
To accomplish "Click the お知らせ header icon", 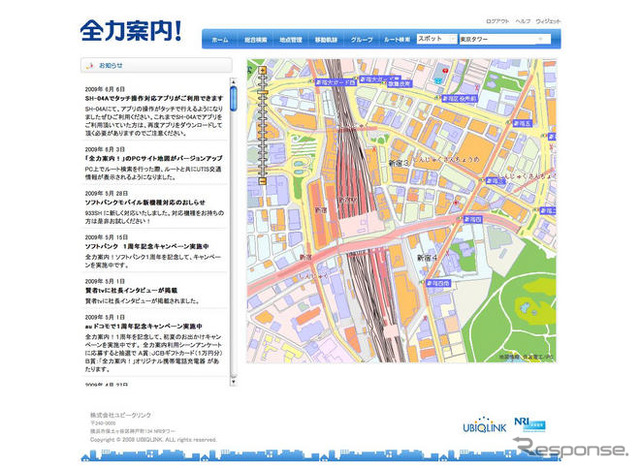I will click(x=90, y=65).
